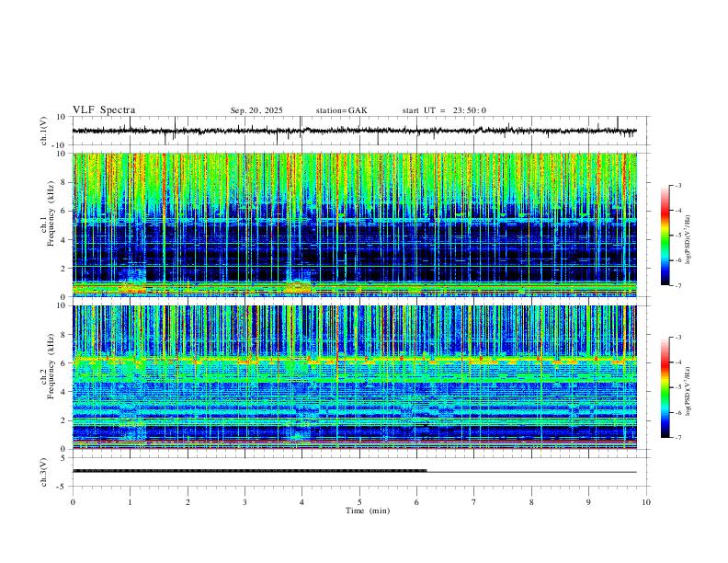728x563 pixels.
Task: Click the upper colorbar 'log(PSD)(V²/Hz)' label
Action: (688, 240)
